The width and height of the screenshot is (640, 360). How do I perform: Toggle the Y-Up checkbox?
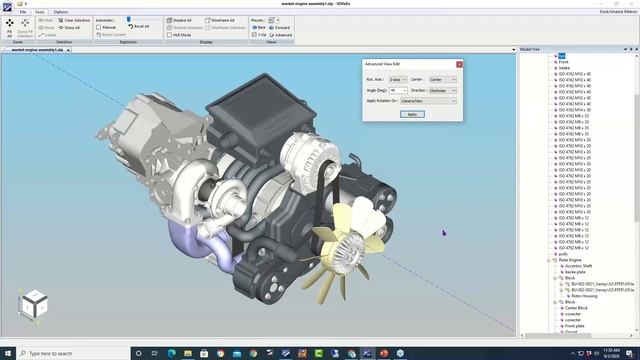coord(254,35)
